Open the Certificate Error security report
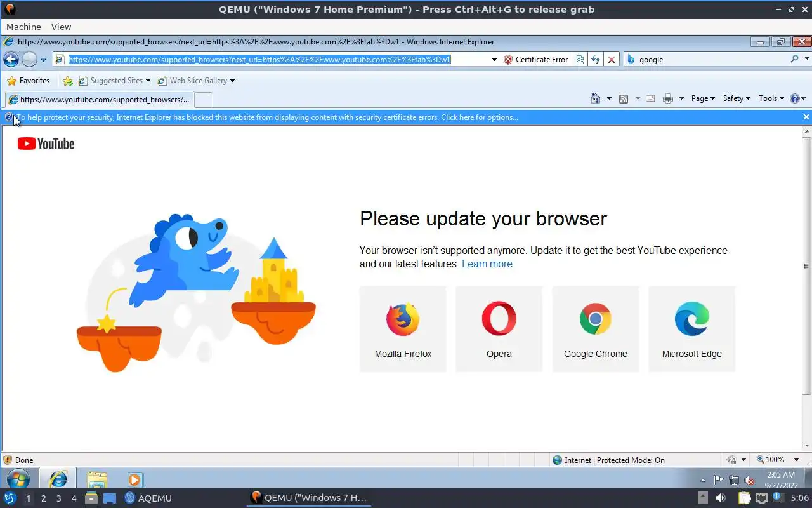 [x=536, y=60]
